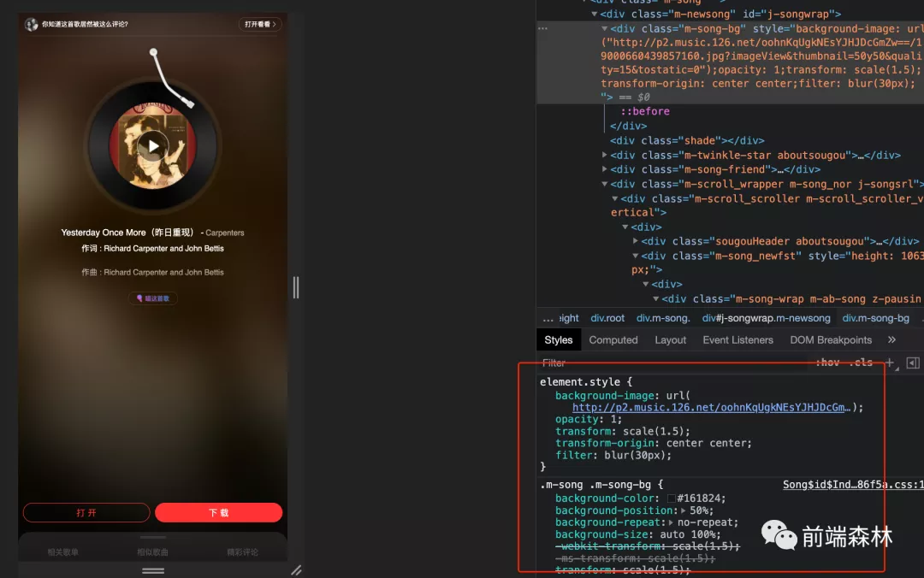
Task: Select the ::before pseudo-element row
Action: (645, 111)
